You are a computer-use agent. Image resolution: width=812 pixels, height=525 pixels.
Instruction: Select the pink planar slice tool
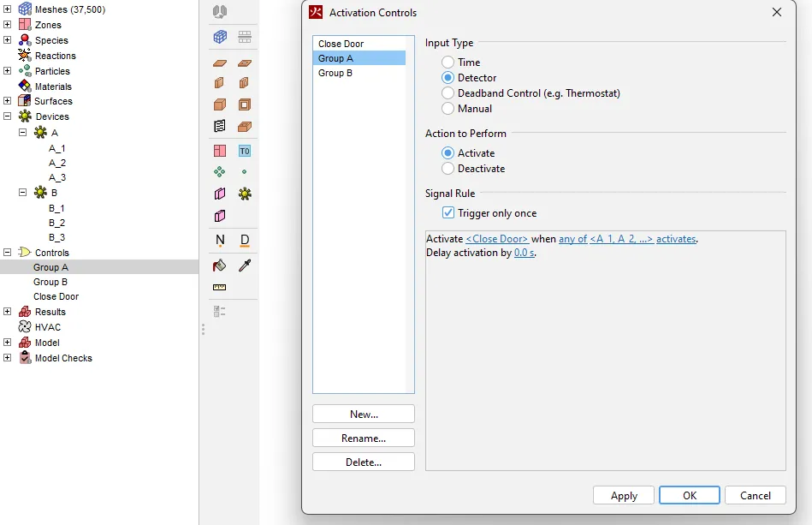tap(220, 194)
